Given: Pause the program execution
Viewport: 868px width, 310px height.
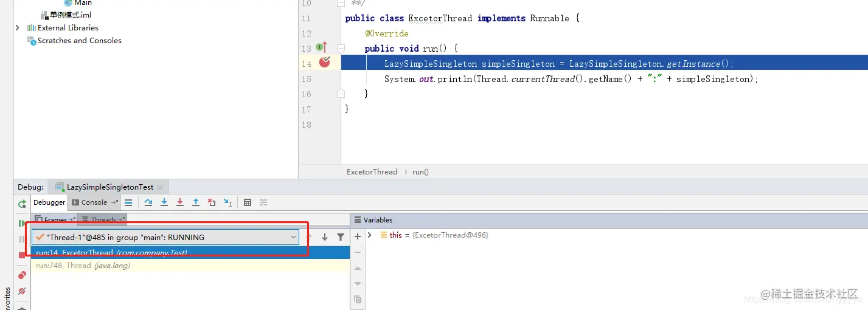Looking at the screenshot, I should pos(22,239).
